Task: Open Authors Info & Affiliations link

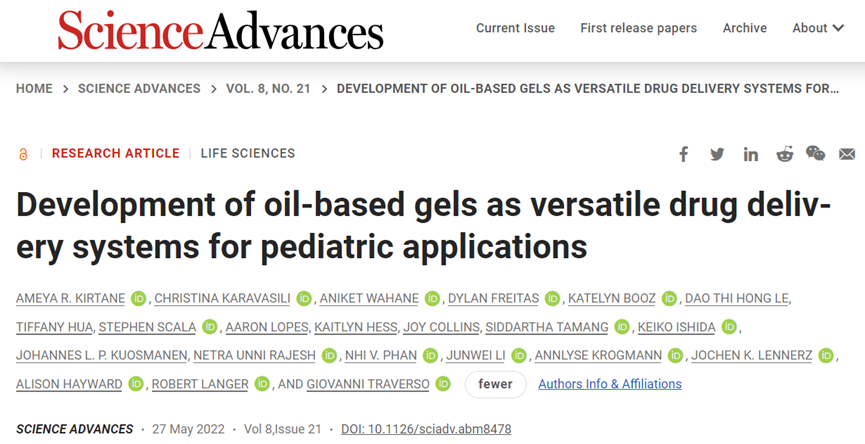Action: tap(609, 384)
